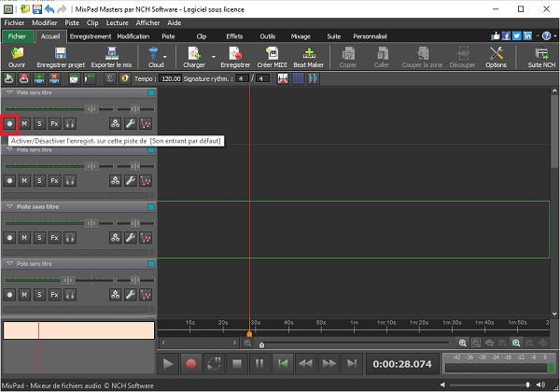The width and height of the screenshot is (560, 392).
Task: Click the add track icon with green plus
Action: [39, 78]
